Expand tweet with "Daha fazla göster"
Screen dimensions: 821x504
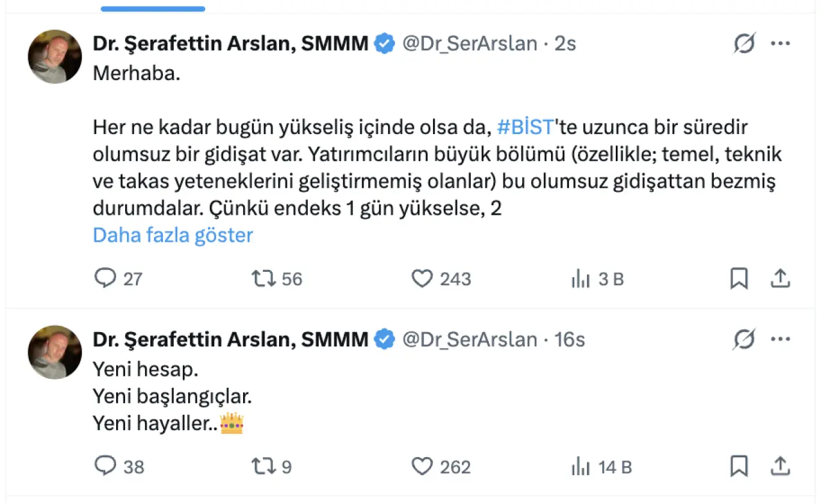point(173,235)
